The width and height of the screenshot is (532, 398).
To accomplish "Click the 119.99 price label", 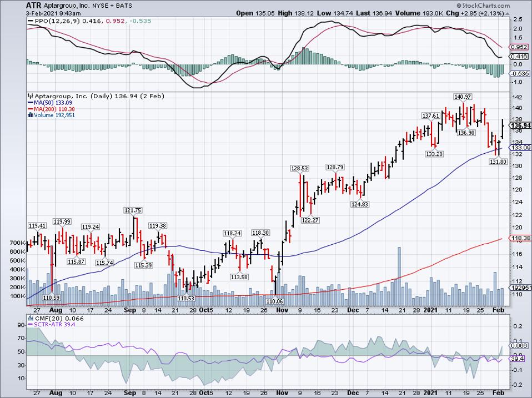I will pyautogui.click(x=62, y=221).
